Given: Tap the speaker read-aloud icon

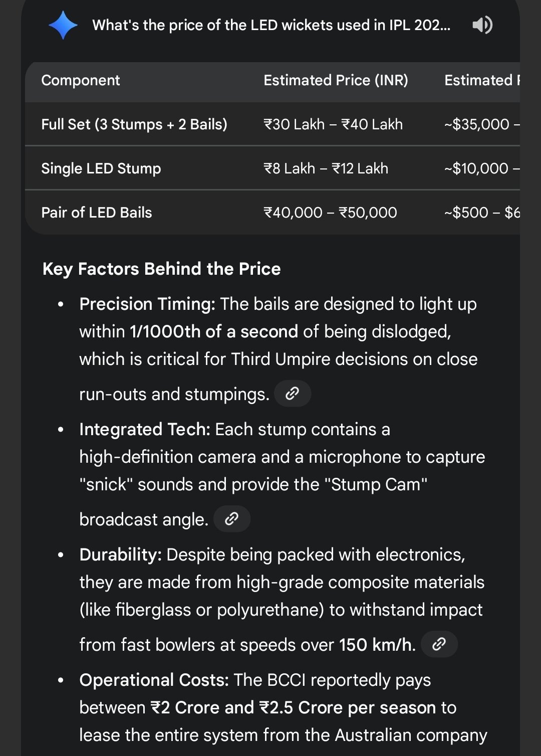Looking at the screenshot, I should pos(482,25).
